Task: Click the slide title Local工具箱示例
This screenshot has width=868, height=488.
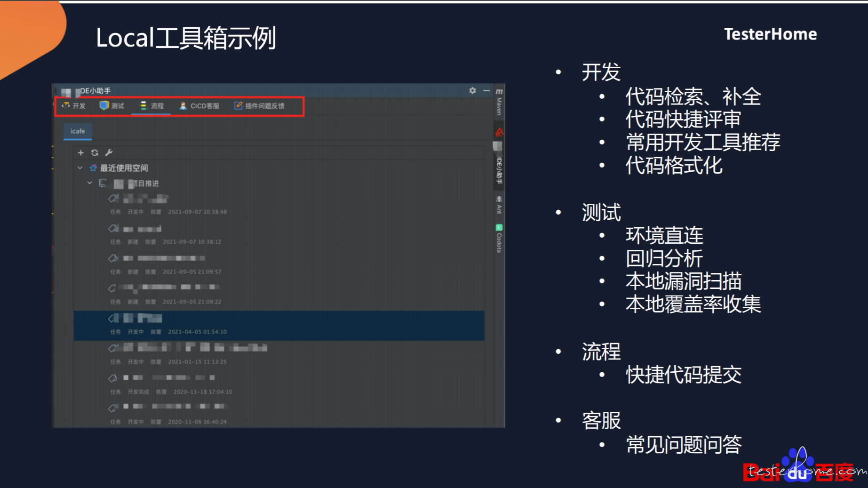Action: (186, 38)
